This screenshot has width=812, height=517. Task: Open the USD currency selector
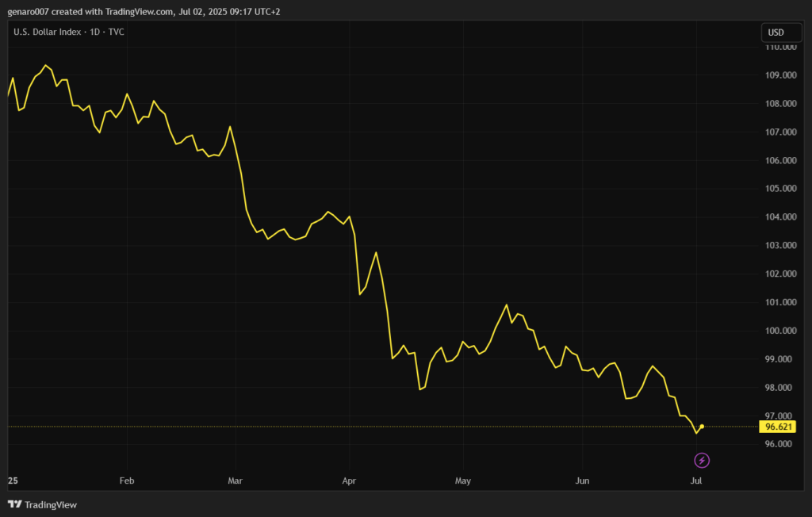pyautogui.click(x=776, y=33)
